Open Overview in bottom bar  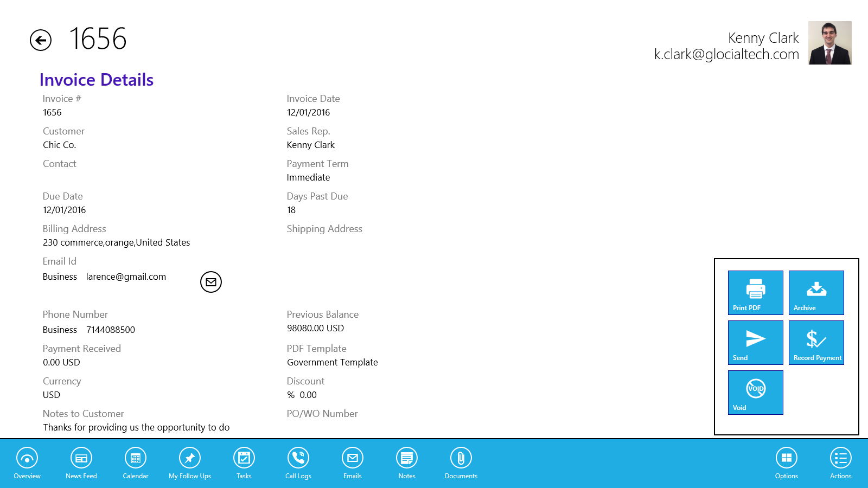[x=27, y=464]
